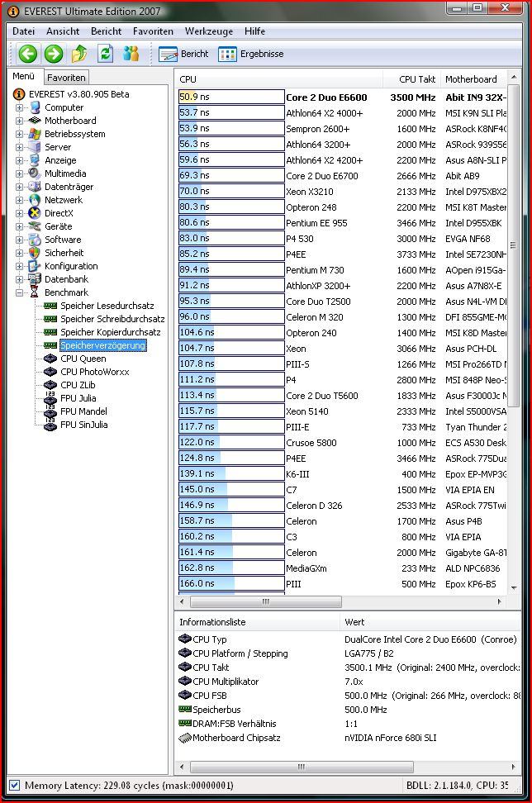
Task: Select the Sicherheit shield icon
Action: (35, 253)
